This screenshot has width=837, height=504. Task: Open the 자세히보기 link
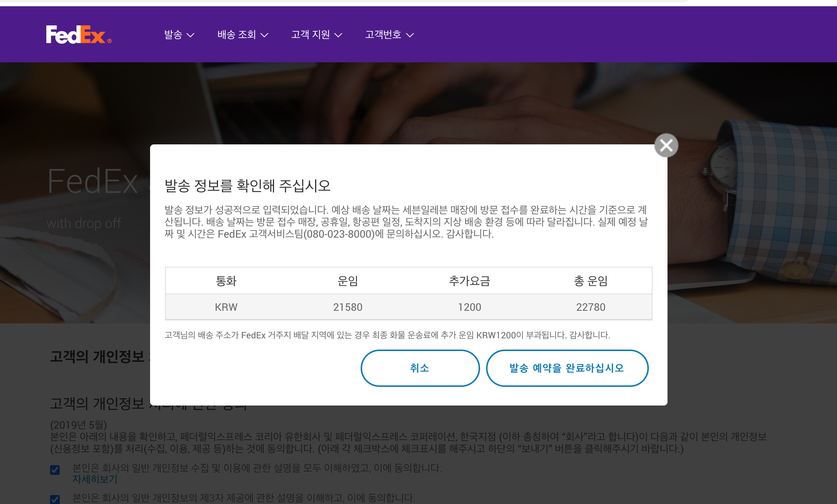95,479
